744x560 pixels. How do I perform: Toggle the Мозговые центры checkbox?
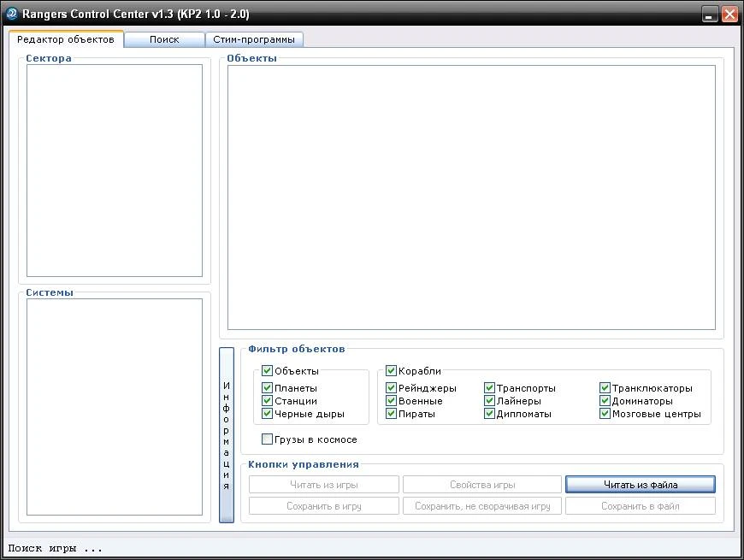pos(605,414)
